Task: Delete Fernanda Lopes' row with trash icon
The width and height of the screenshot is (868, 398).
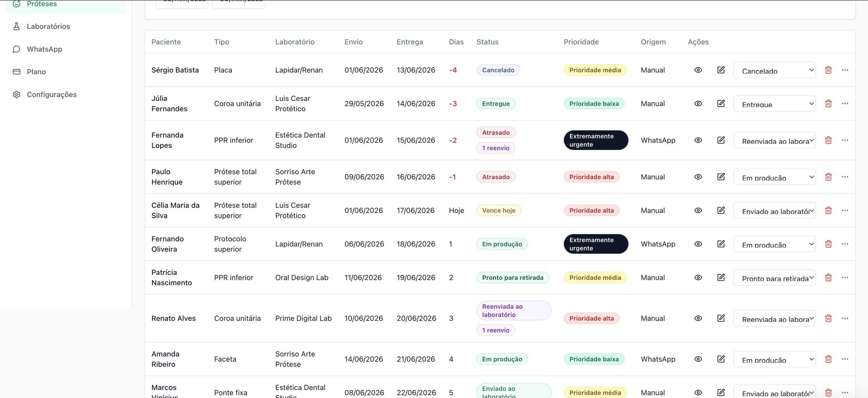Action: tap(828, 140)
